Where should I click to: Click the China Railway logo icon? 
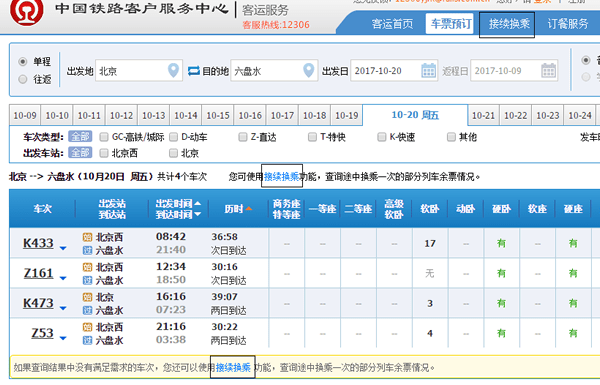click(26, 11)
